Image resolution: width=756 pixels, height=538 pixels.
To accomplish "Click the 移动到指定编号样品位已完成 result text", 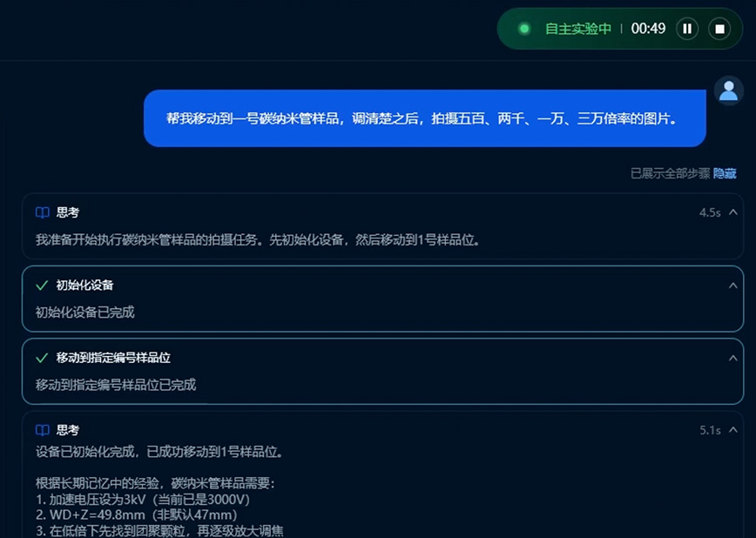I will 116,385.
